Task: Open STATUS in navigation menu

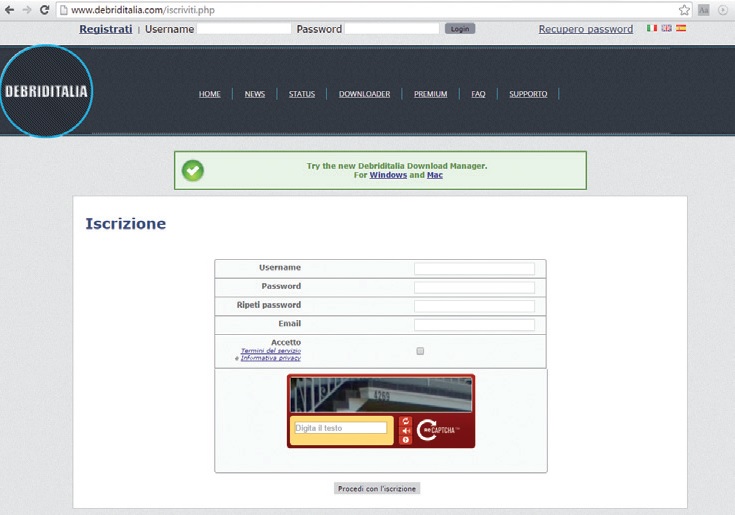Action: point(302,94)
